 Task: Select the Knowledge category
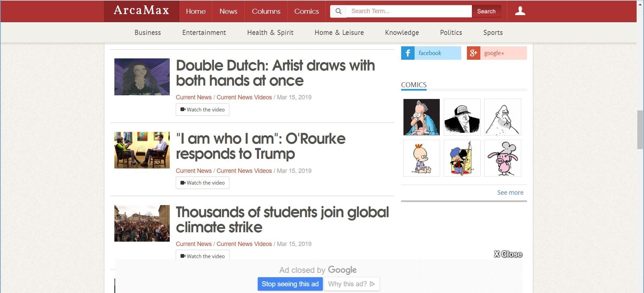coord(402,33)
